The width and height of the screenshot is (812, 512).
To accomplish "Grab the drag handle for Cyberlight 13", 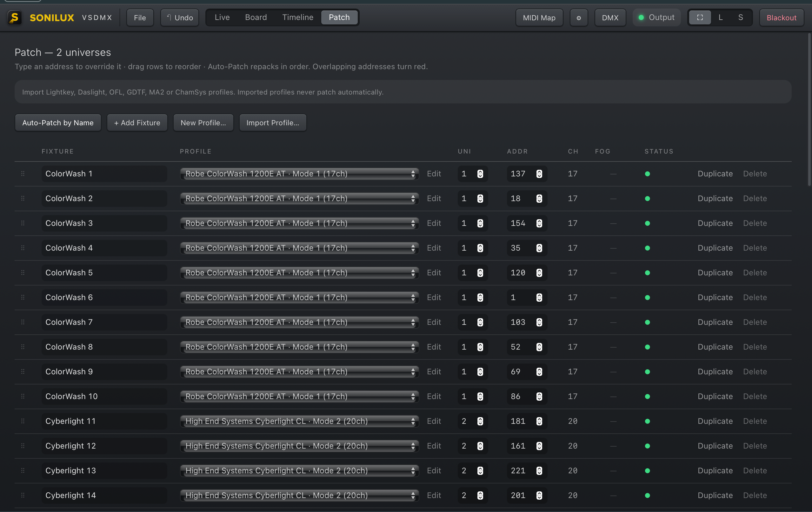I will click(x=23, y=470).
